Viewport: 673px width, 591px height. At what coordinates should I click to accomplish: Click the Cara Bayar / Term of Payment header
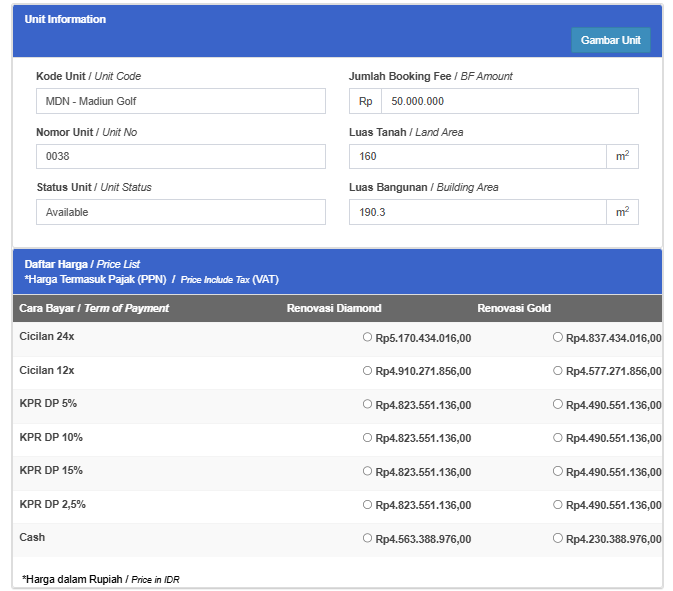94,308
